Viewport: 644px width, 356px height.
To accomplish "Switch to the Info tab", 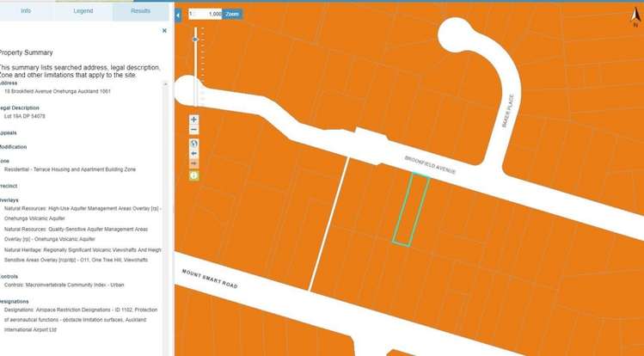I will tap(26, 11).
